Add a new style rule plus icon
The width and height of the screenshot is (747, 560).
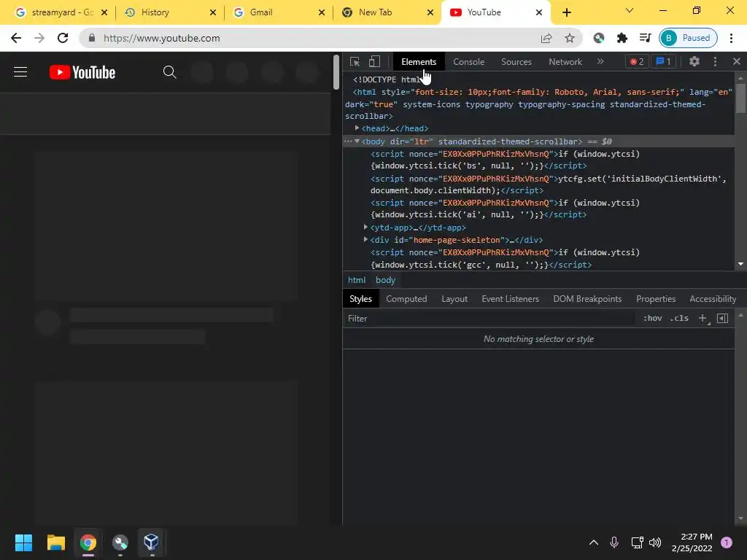pyautogui.click(x=703, y=318)
